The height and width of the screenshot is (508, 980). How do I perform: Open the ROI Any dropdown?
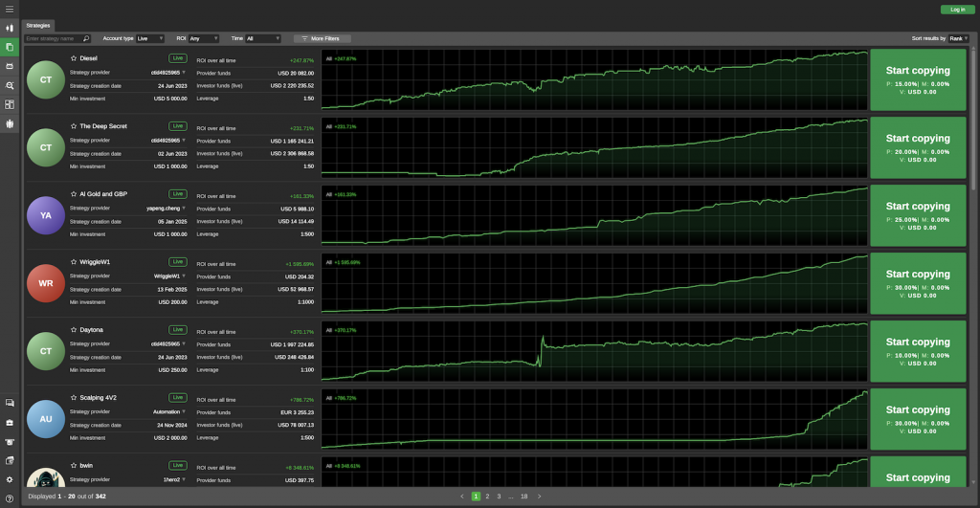coord(204,38)
